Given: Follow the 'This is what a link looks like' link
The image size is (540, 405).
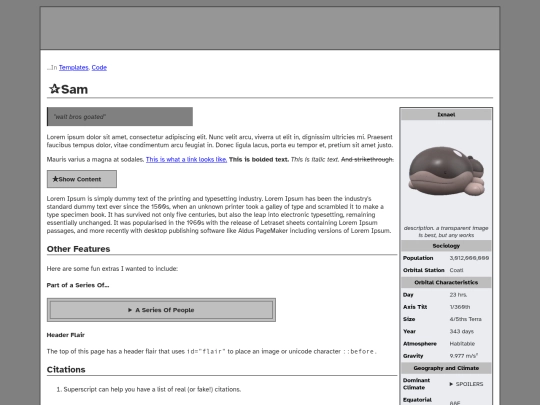Looking at the screenshot, I should tap(186, 159).
